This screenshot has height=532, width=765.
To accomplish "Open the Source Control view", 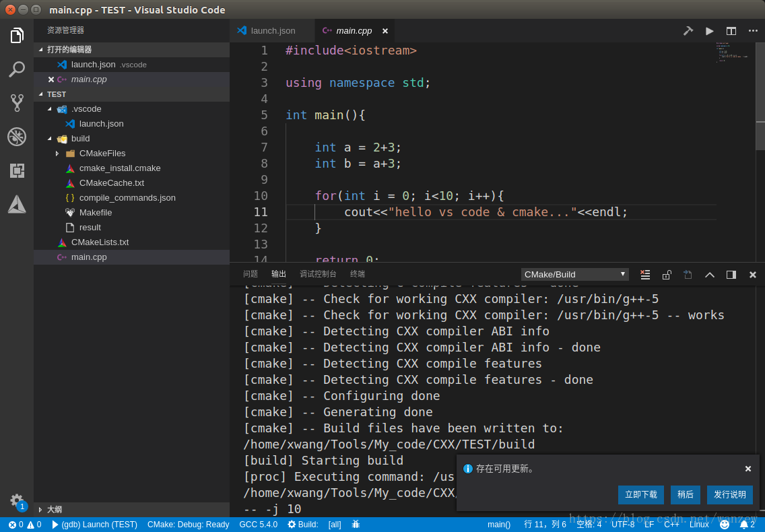I will pyautogui.click(x=17, y=103).
